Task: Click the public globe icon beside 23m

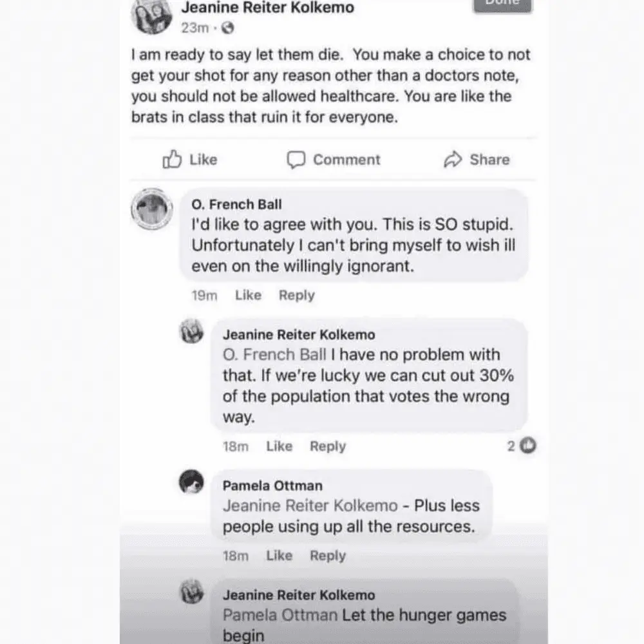Action: (x=227, y=28)
